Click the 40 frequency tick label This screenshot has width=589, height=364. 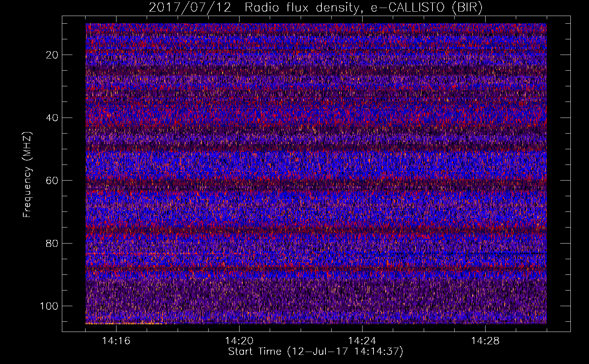coord(52,118)
